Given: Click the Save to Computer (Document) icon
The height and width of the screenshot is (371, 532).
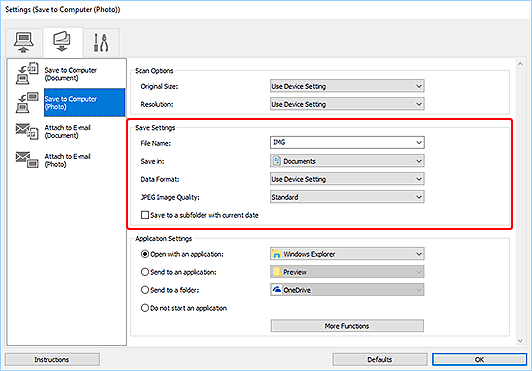Looking at the screenshot, I should point(27,73).
